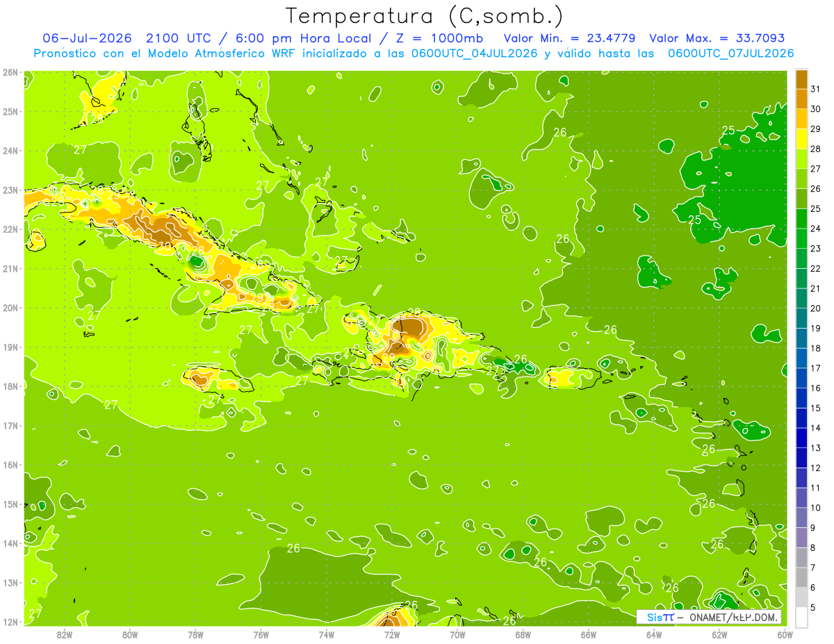Select the date "06-Jul-2026" in the header
Viewport: 834px width, 644px height.
click(x=87, y=38)
